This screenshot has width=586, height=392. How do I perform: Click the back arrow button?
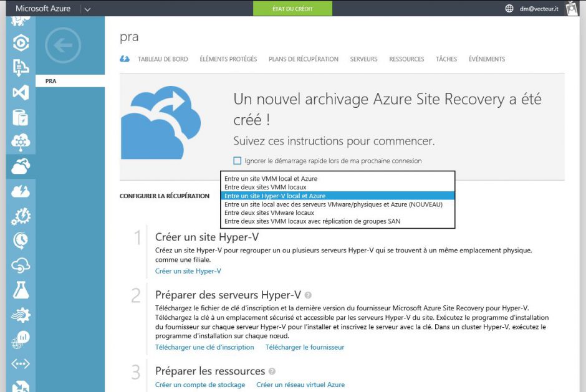point(63,45)
